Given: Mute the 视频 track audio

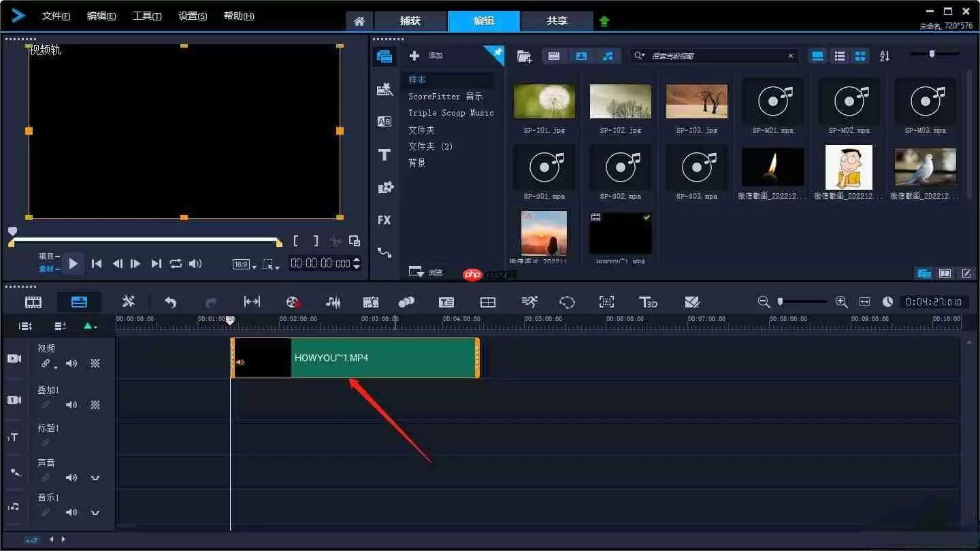Looking at the screenshot, I should click(x=71, y=364).
